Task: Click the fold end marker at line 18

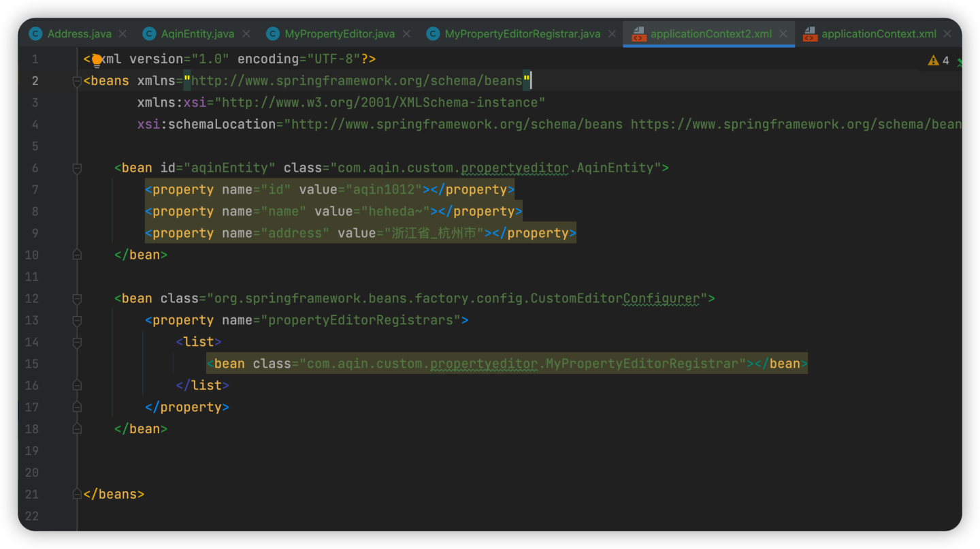Action: coord(77,429)
